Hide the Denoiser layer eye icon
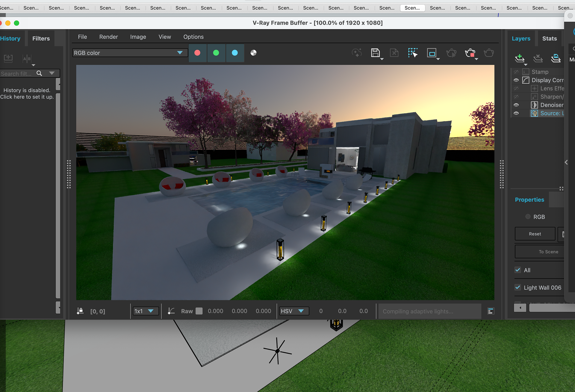This screenshot has width=575, height=392. (x=516, y=105)
